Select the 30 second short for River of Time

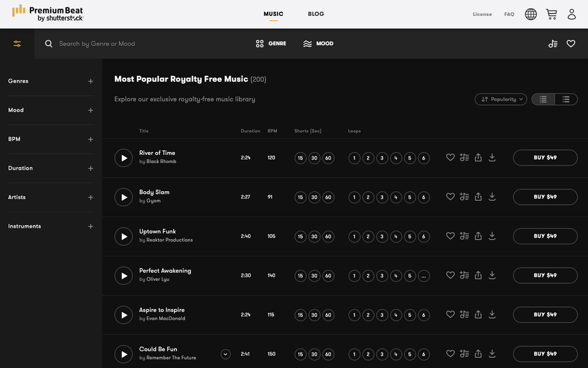pos(315,158)
